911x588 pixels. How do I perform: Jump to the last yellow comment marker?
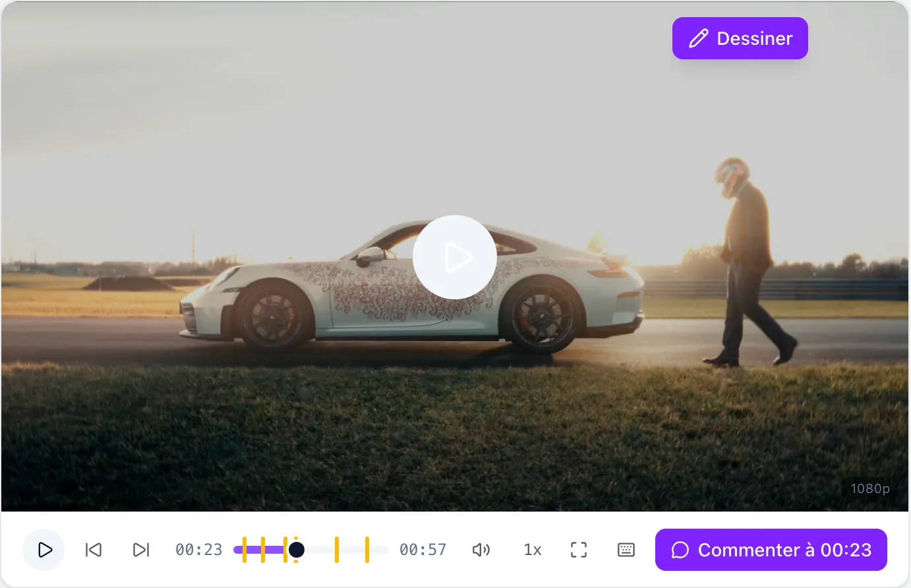(367, 550)
